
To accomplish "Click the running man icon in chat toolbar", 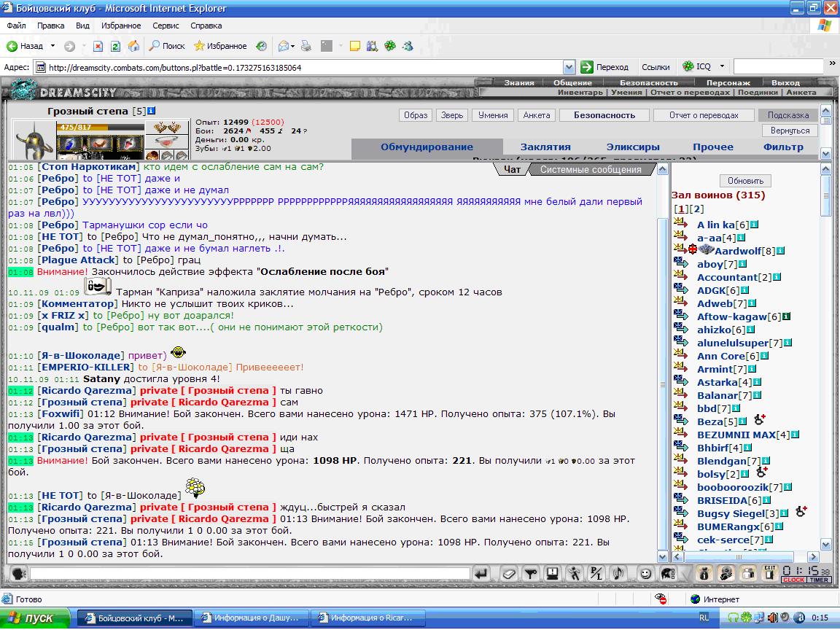I will click(575, 574).
